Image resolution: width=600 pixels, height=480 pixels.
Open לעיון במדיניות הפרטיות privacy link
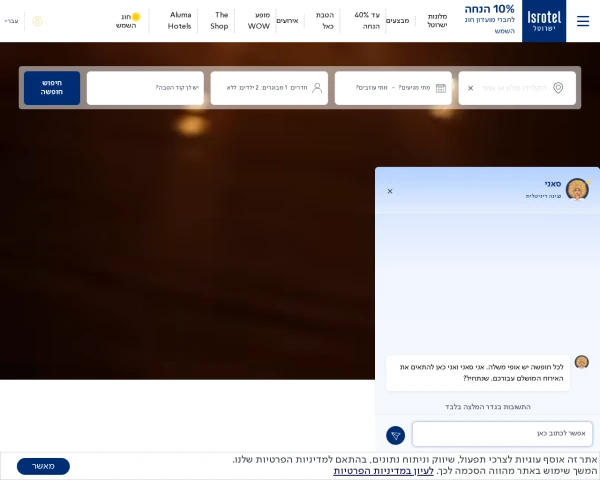pos(383,471)
